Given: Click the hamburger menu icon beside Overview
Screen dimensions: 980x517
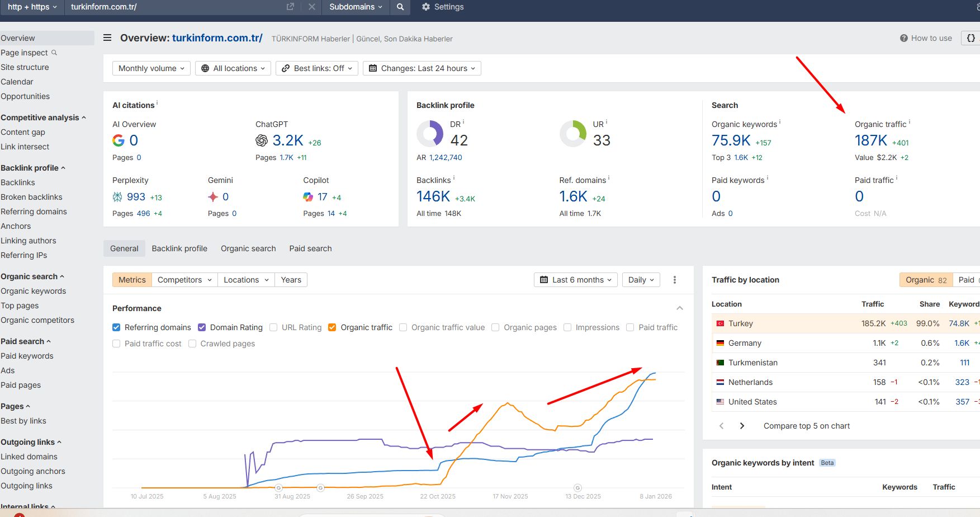Looking at the screenshot, I should click(107, 38).
